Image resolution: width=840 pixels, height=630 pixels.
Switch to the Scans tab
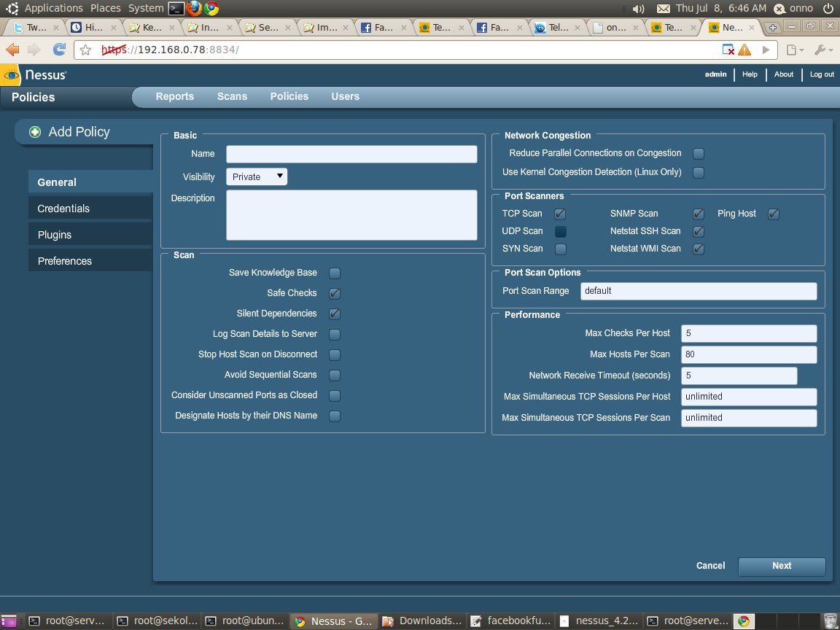[232, 96]
